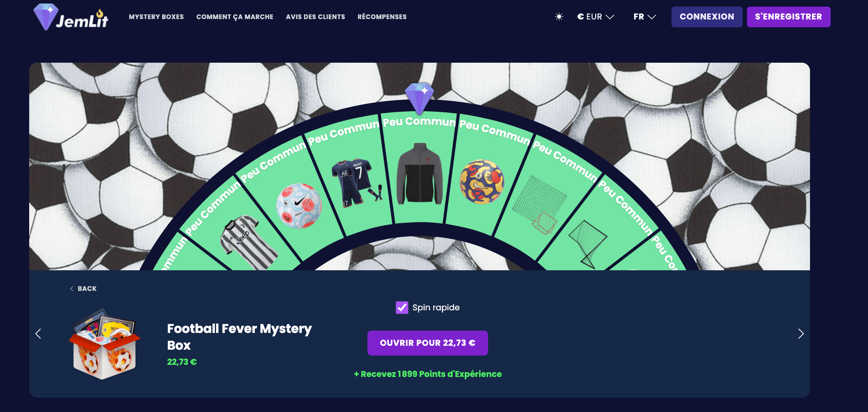Click the grey track jacket prize
Screen dimensions: 868x412
pyautogui.click(x=420, y=174)
